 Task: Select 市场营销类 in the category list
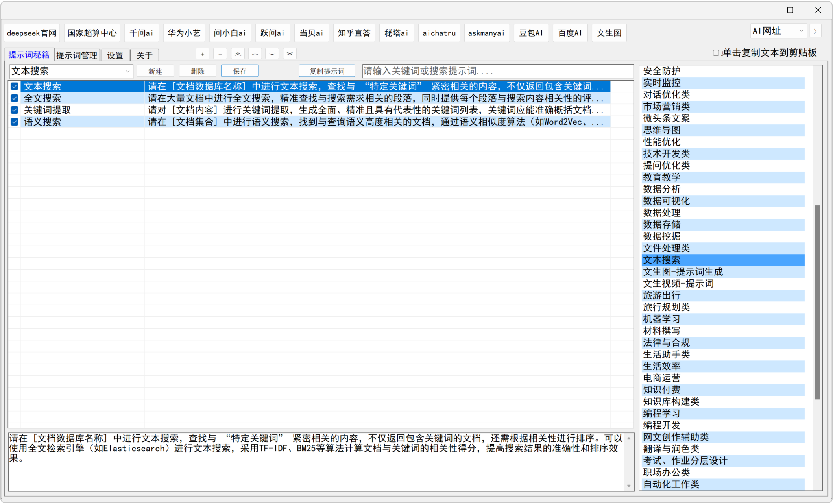coord(723,107)
